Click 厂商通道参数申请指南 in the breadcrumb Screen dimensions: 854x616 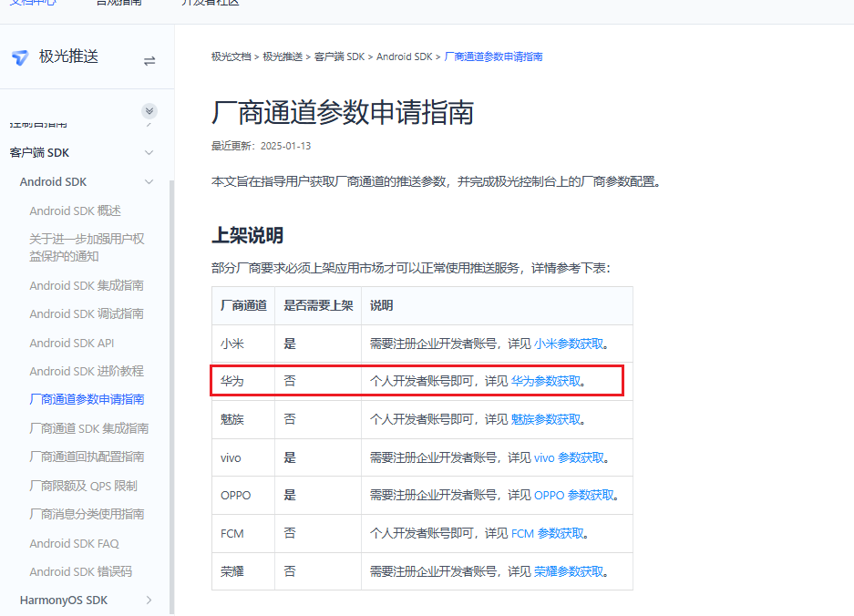click(x=493, y=56)
